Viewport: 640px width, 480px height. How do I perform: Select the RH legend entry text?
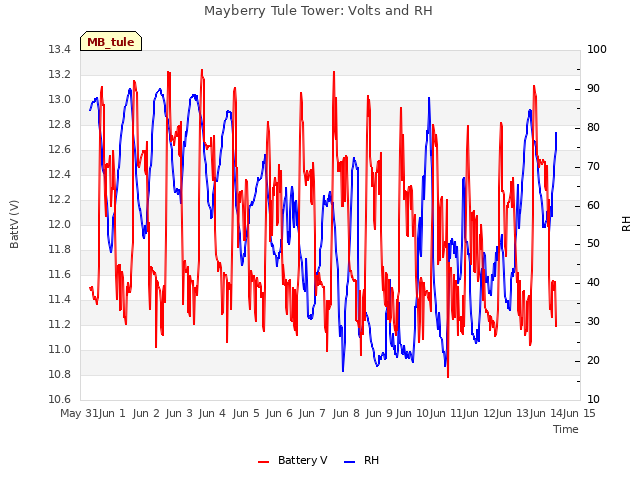point(371,460)
